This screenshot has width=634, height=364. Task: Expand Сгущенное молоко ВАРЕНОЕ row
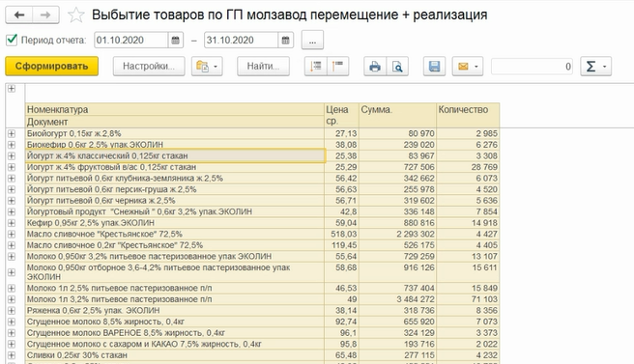(x=12, y=333)
